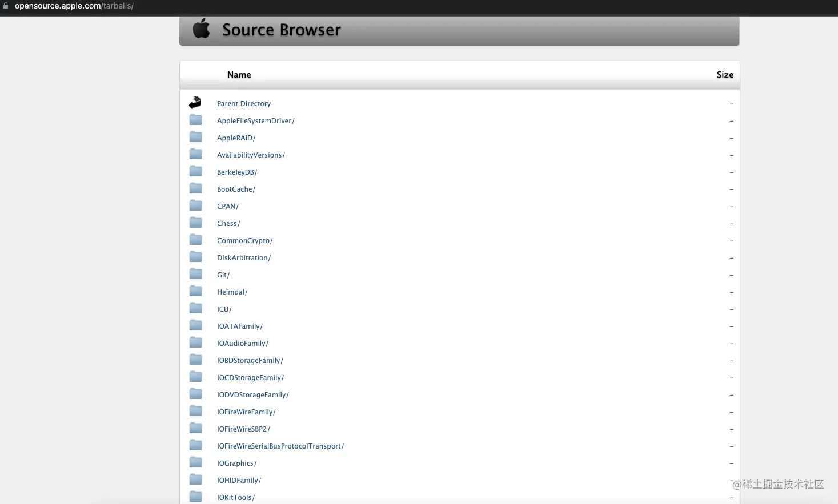Viewport: 838px width, 504px height.
Task: Open the IOGraphics/ link
Action: pos(237,463)
